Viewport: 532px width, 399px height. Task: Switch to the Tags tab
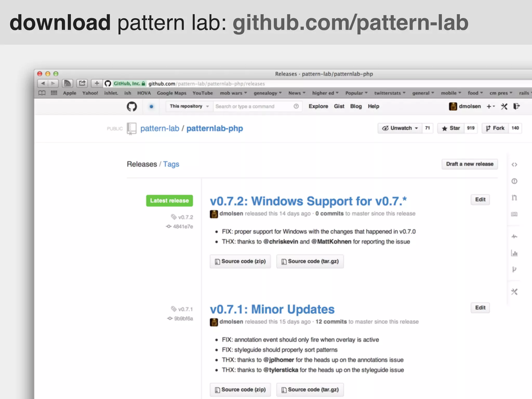[171, 164]
